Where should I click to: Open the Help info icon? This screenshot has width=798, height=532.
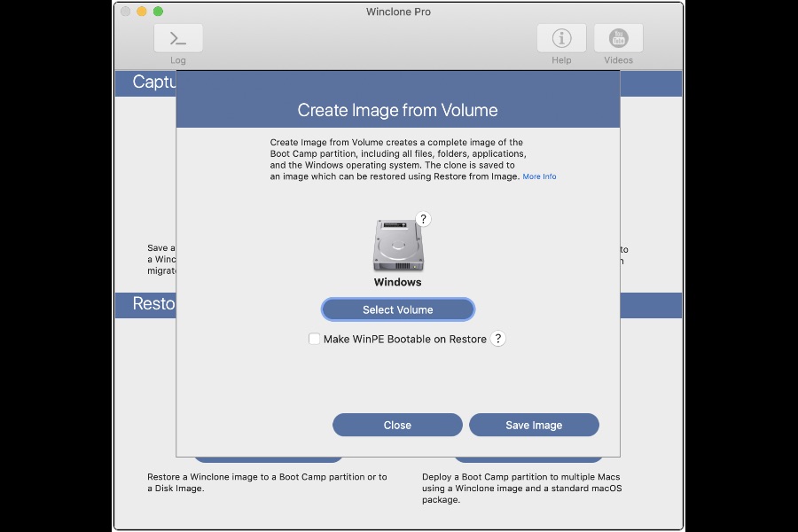[561, 38]
